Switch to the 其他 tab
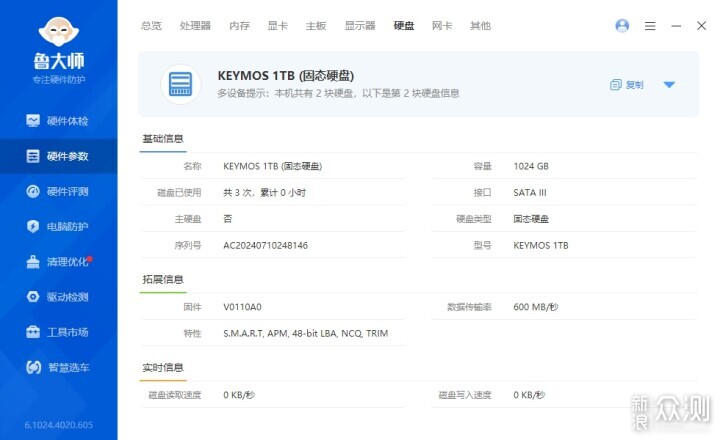The height and width of the screenshot is (440, 720). (480, 26)
